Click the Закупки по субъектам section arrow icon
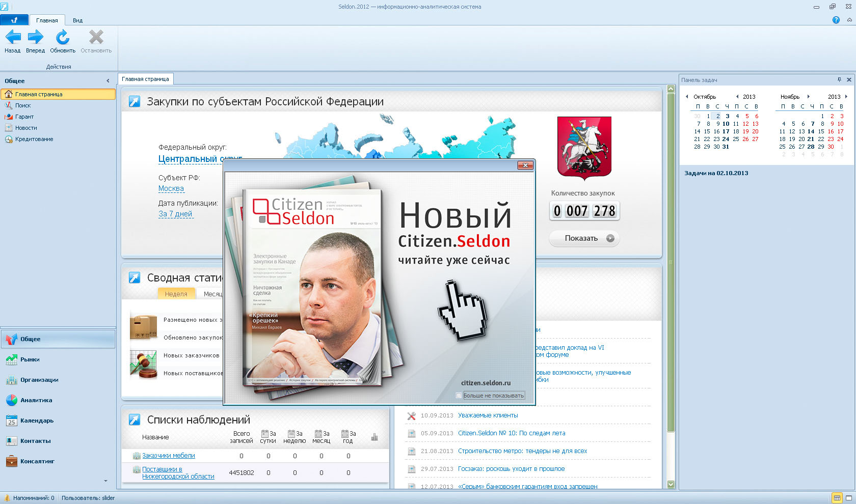Screen dimensions: 856x504 pos(135,101)
